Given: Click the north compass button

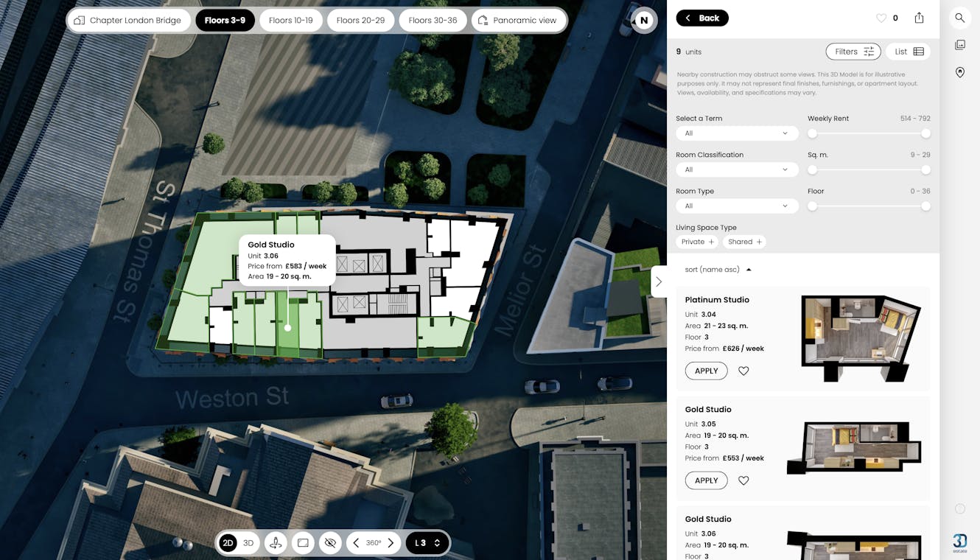Looking at the screenshot, I should 644,21.
